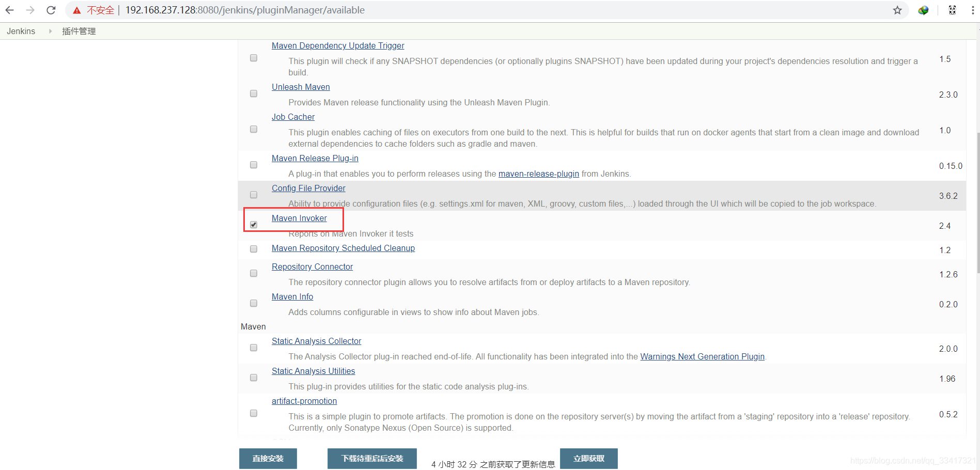980x470 pixels.
Task: Open the Unleash Maven plugin link
Action: (x=301, y=87)
